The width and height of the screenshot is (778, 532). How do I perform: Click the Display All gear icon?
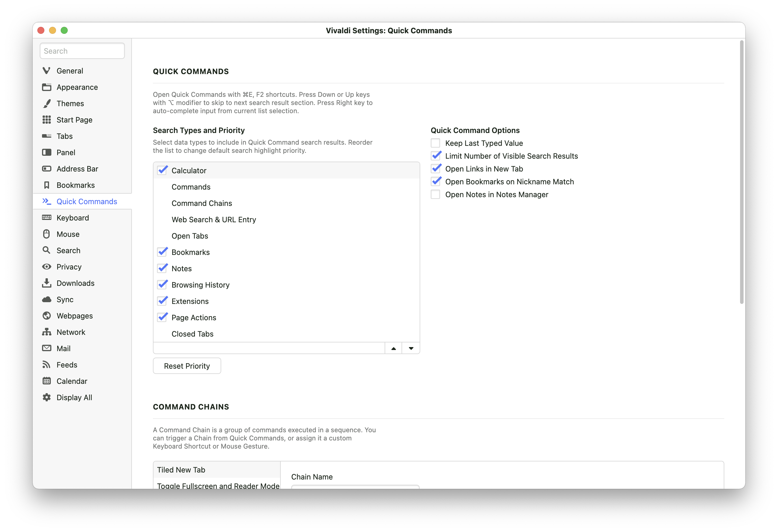pyautogui.click(x=46, y=397)
